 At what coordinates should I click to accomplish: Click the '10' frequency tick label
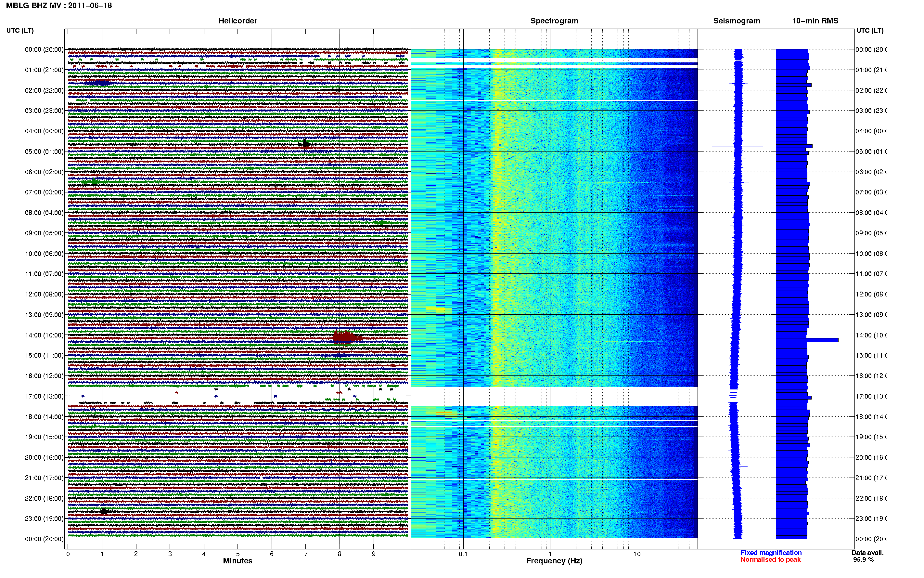(637, 554)
